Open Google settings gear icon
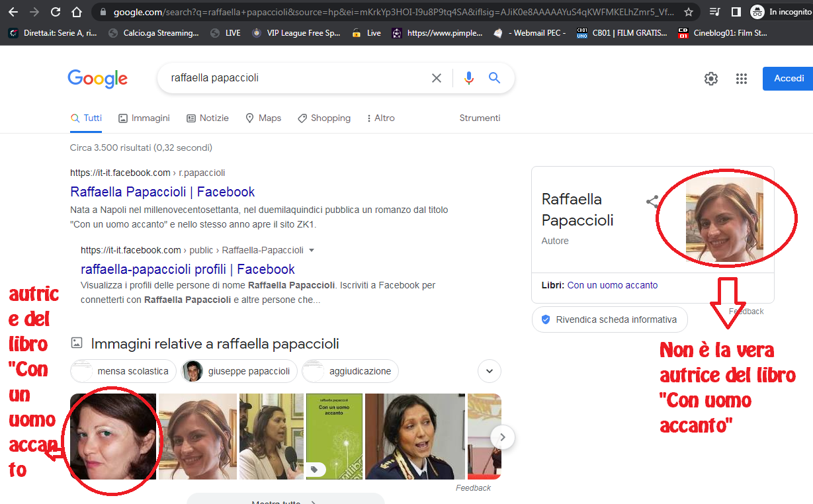This screenshot has height=504, width=813. coord(711,79)
